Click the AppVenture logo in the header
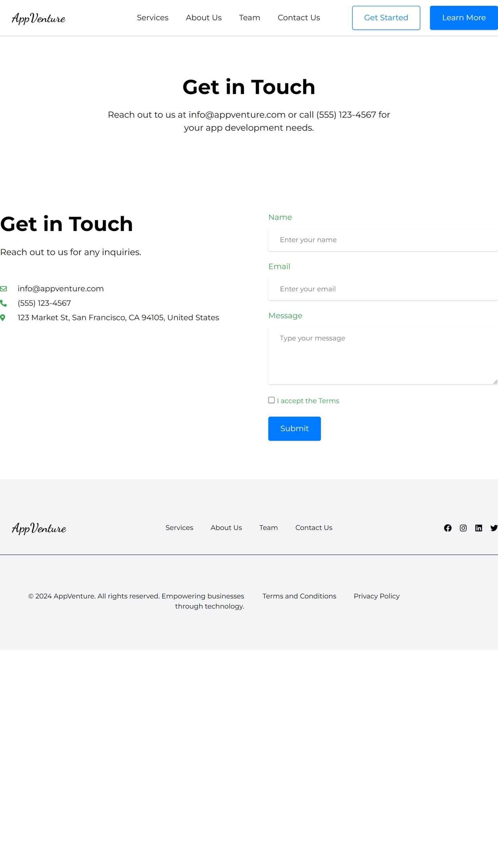This screenshot has width=498, height=868. click(x=39, y=18)
